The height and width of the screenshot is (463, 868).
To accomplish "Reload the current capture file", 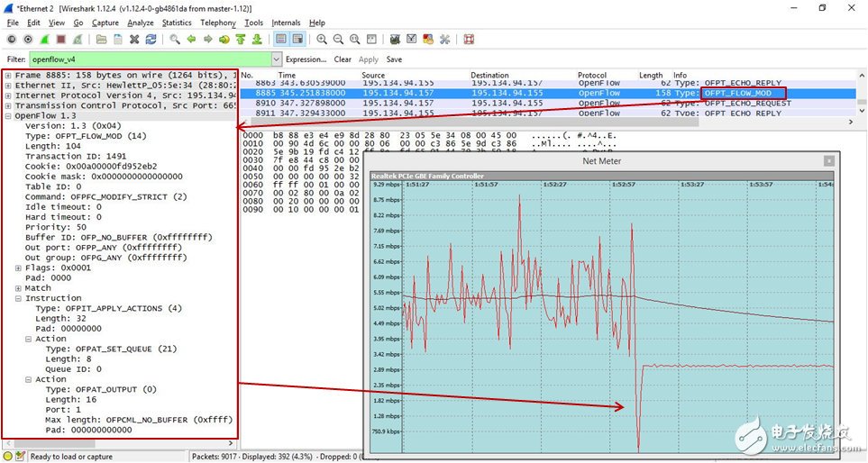I will point(150,40).
